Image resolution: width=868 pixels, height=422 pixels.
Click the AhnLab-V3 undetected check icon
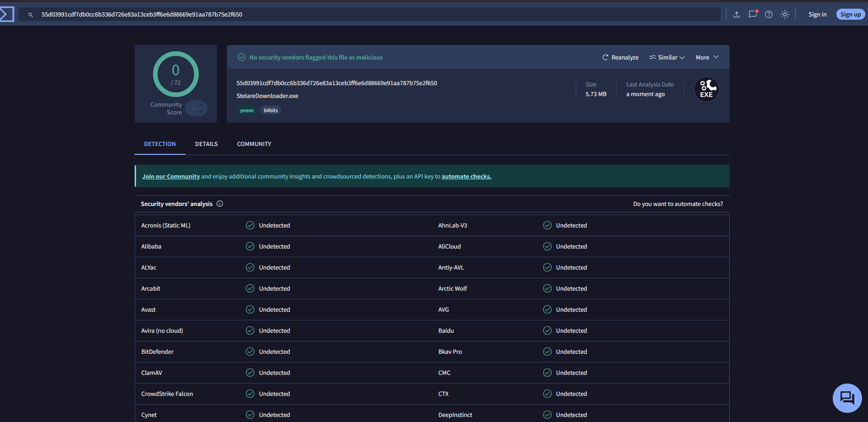pos(547,225)
